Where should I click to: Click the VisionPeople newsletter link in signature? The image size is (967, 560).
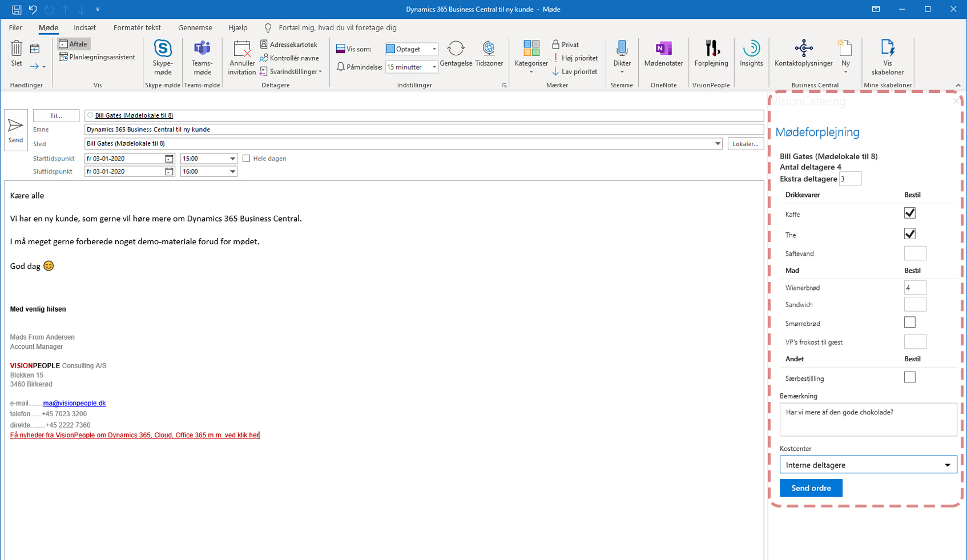tap(134, 435)
